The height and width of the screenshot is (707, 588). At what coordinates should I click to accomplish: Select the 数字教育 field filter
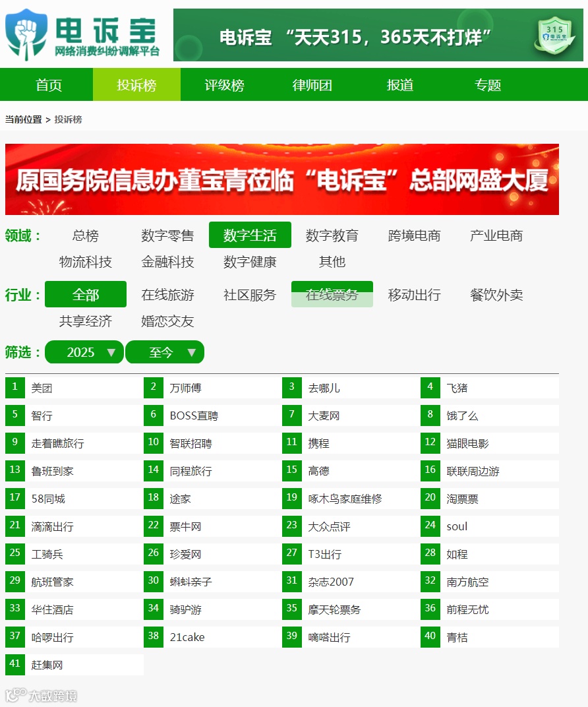coord(332,235)
